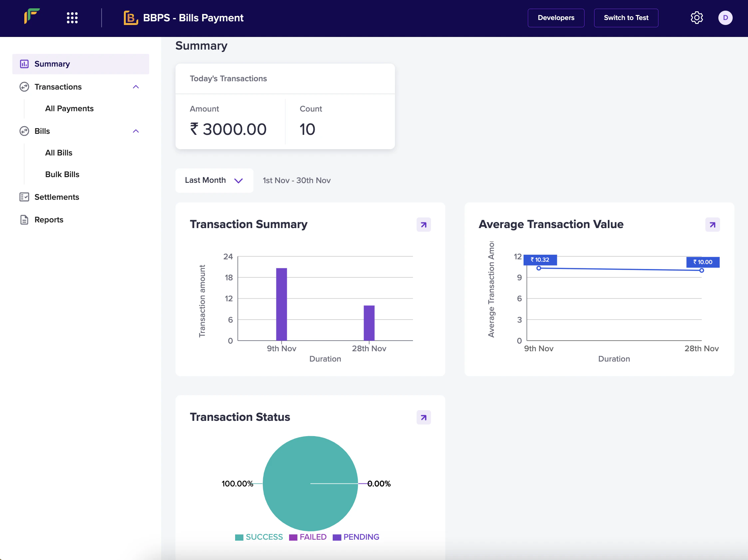
Task: Click the settings gear icon
Action: 696,18
